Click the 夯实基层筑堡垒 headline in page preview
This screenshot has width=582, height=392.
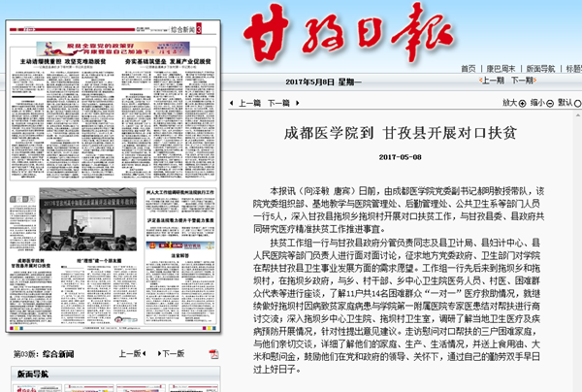pos(168,61)
